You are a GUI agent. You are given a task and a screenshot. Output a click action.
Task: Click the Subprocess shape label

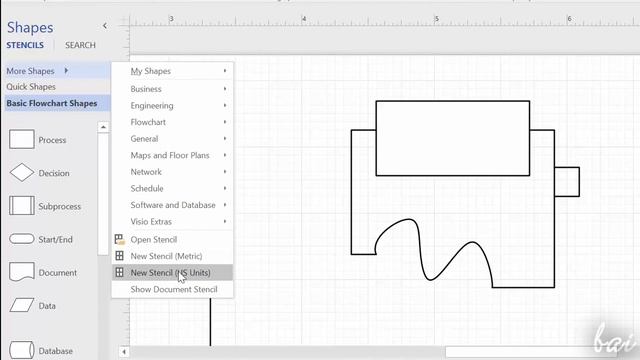point(60,207)
